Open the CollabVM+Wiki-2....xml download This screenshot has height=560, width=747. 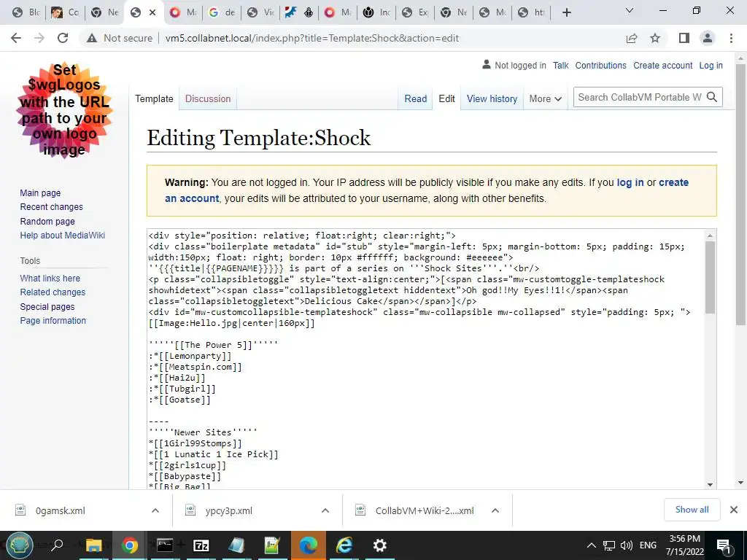tap(424, 510)
